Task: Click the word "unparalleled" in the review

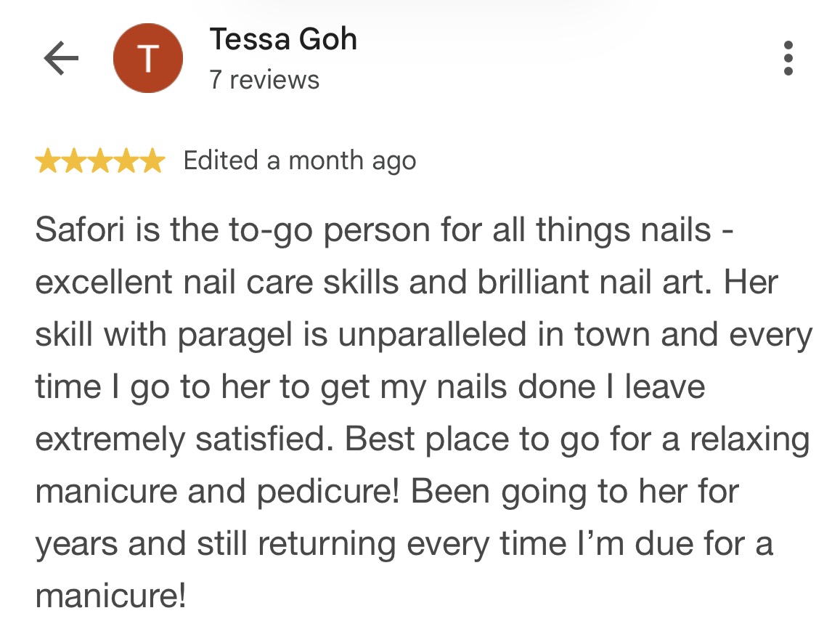Action: click(x=432, y=334)
